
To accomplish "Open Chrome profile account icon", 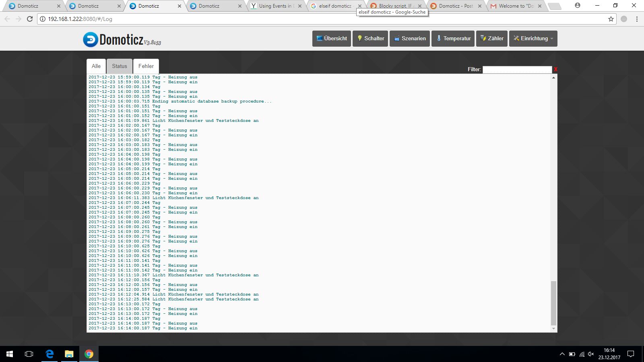I will 578,6.
